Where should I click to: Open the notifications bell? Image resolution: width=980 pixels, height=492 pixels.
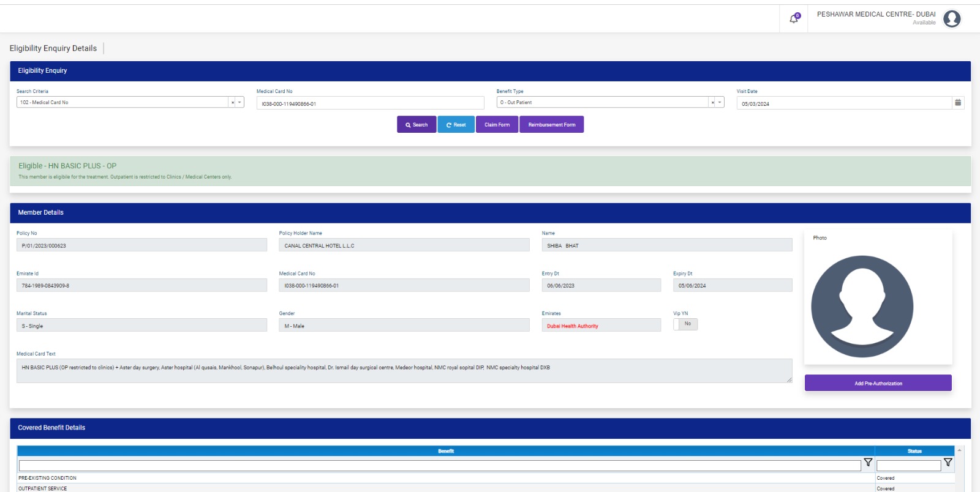click(794, 19)
